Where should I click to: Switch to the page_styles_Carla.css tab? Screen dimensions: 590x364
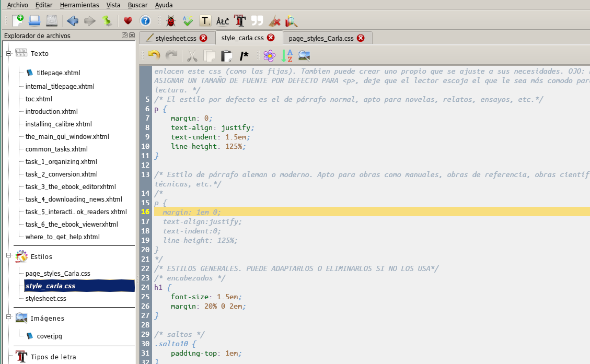pos(321,38)
